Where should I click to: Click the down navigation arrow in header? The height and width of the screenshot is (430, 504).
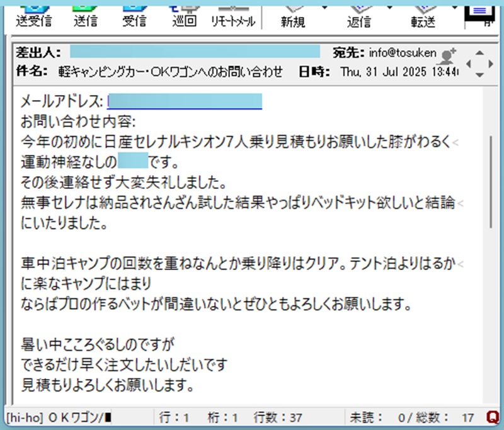click(x=480, y=74)
